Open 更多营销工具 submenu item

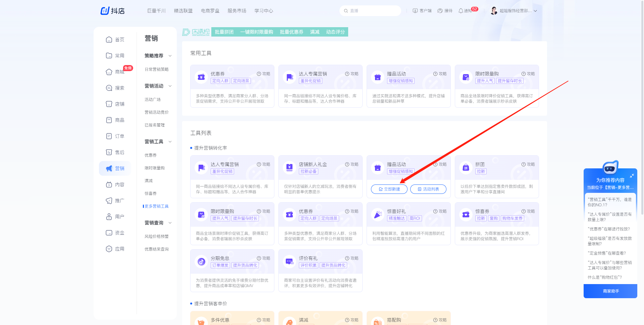[x=156, y=206]
